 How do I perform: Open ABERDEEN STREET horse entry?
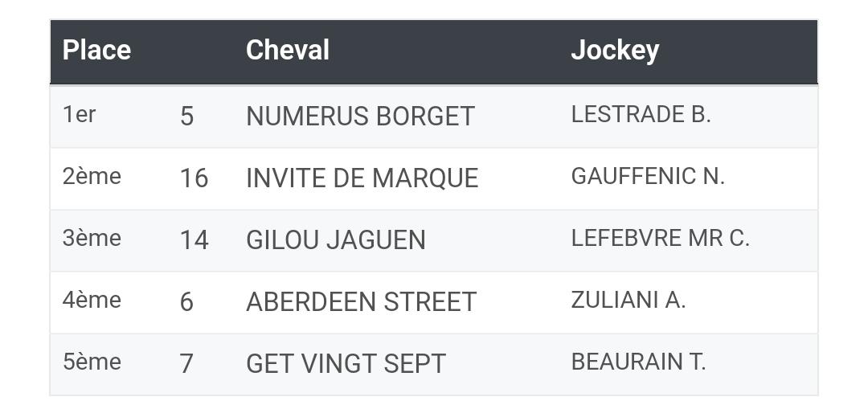point(361,302)
